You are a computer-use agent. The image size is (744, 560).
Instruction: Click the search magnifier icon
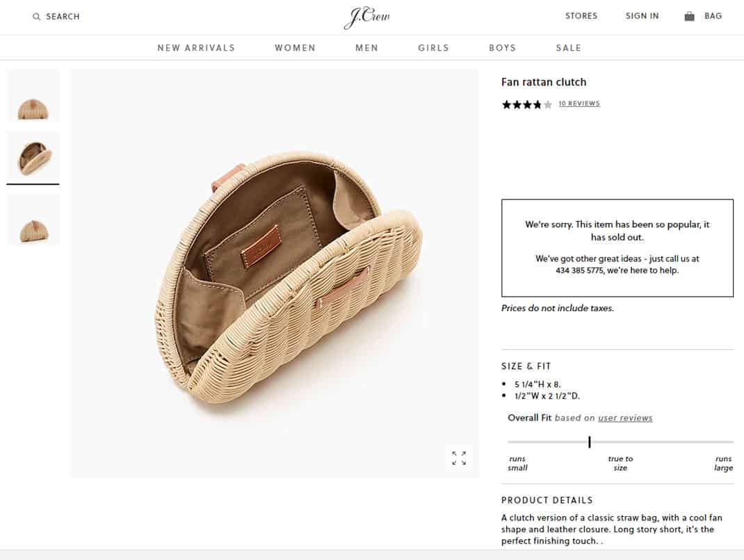pyautogui.click(x=37, y=17)
